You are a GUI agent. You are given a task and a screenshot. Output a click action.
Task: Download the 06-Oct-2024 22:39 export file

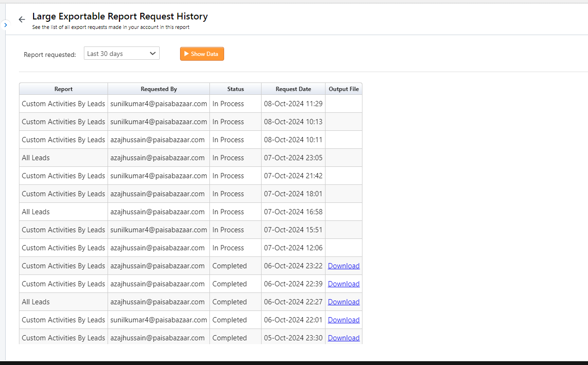[344, 284]
